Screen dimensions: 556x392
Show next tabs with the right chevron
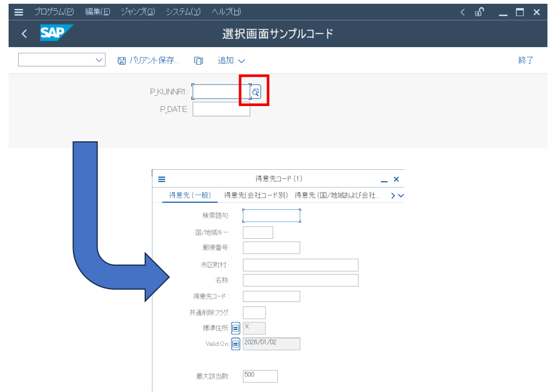coord(392,195)
